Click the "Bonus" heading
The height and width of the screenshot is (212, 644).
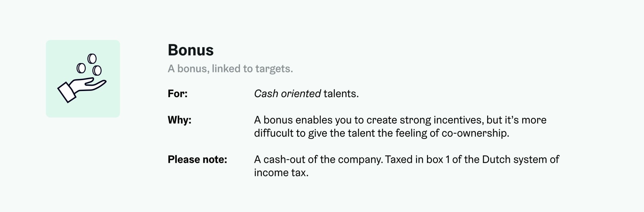[x=191, y=50]
